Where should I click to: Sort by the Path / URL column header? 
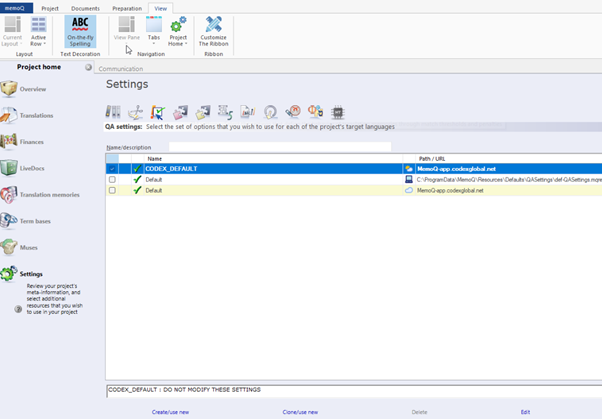click(x=509, y=158)
